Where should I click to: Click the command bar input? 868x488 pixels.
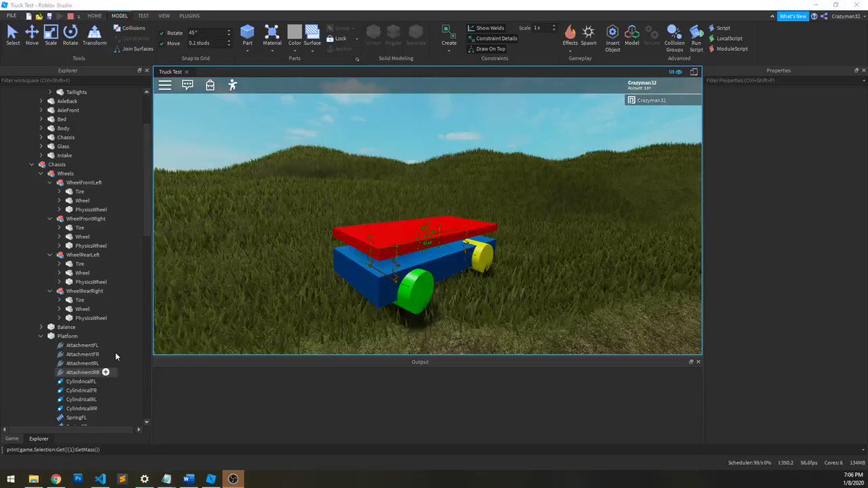click(434, 450)
